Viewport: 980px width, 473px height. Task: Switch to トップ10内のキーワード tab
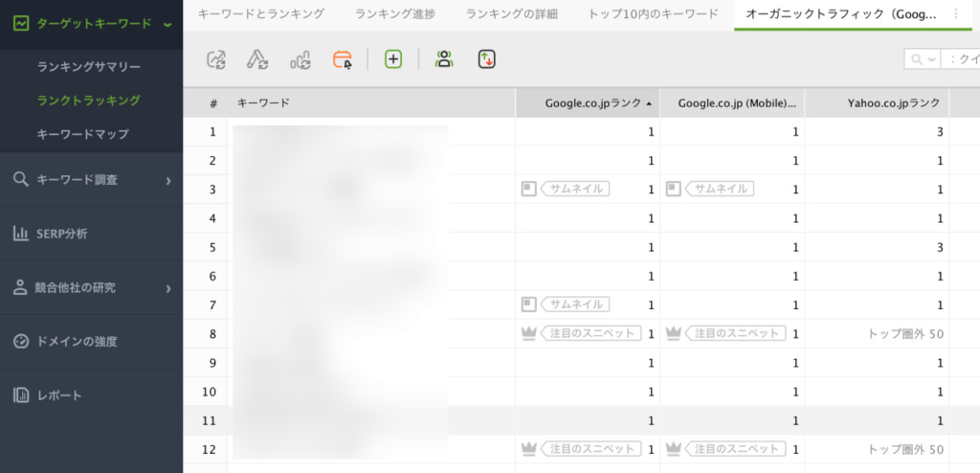[x=653, y=13]
